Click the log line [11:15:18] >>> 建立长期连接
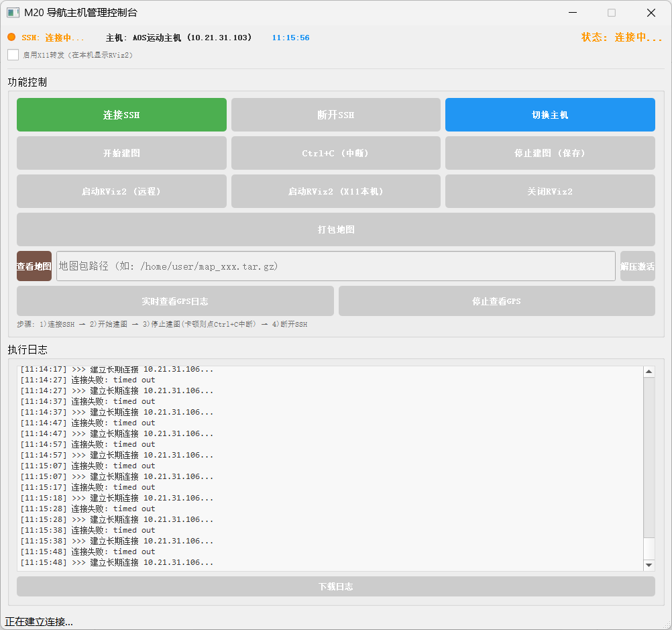The width and height of the screenshot is (672, 630). [x=117, y=498]
